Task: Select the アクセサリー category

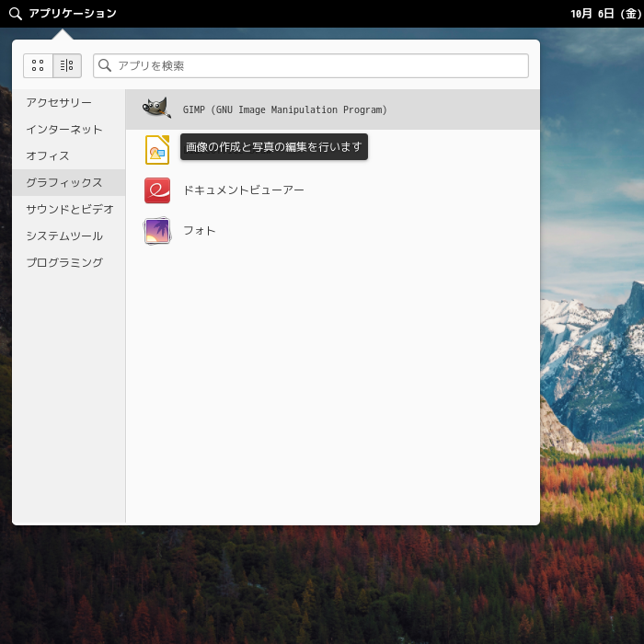Action: click(69, 103)
